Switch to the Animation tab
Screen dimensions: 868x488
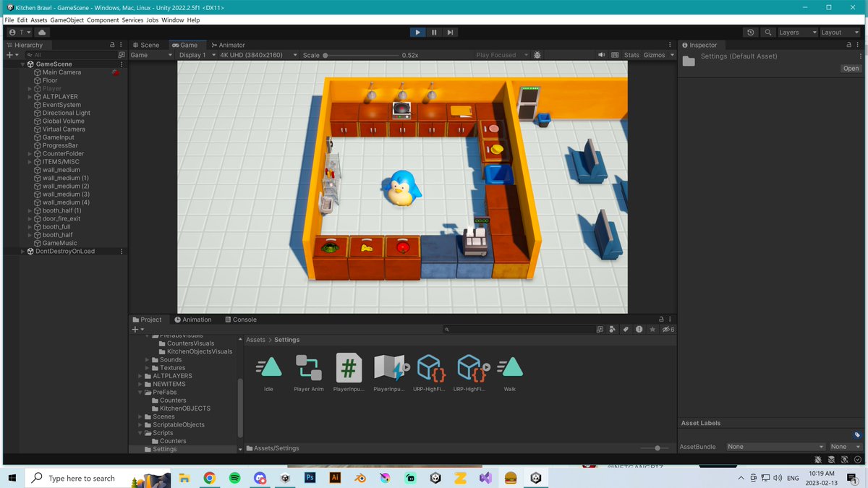[193, 320]
